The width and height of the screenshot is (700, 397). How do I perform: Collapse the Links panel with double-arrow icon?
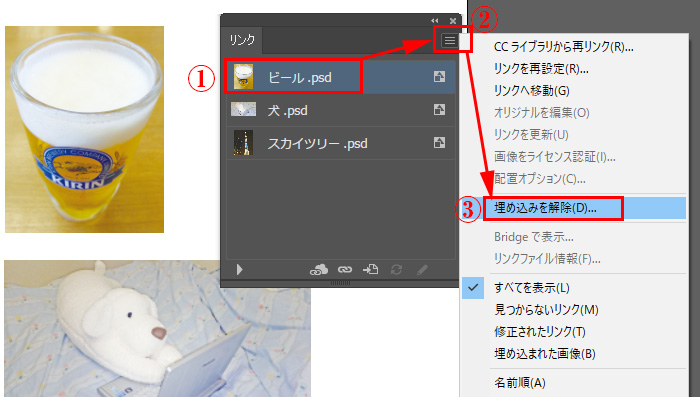pyautogui.click(x=435, y=21)
